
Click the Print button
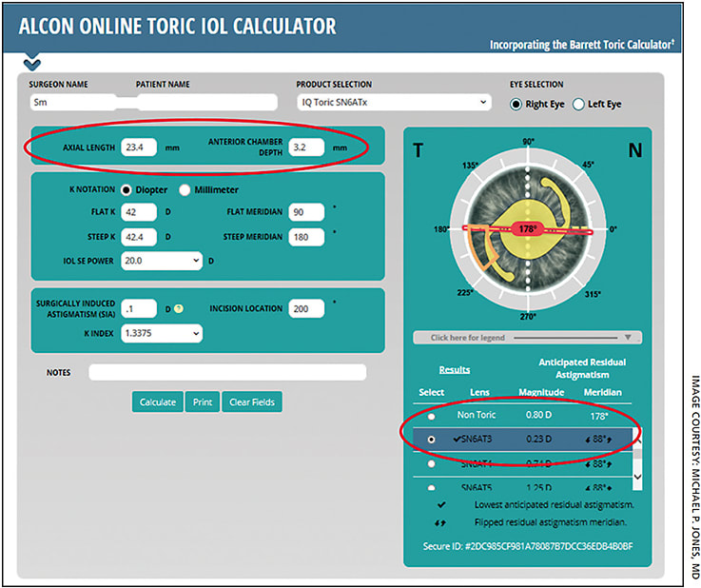click(x=203, y=402)
